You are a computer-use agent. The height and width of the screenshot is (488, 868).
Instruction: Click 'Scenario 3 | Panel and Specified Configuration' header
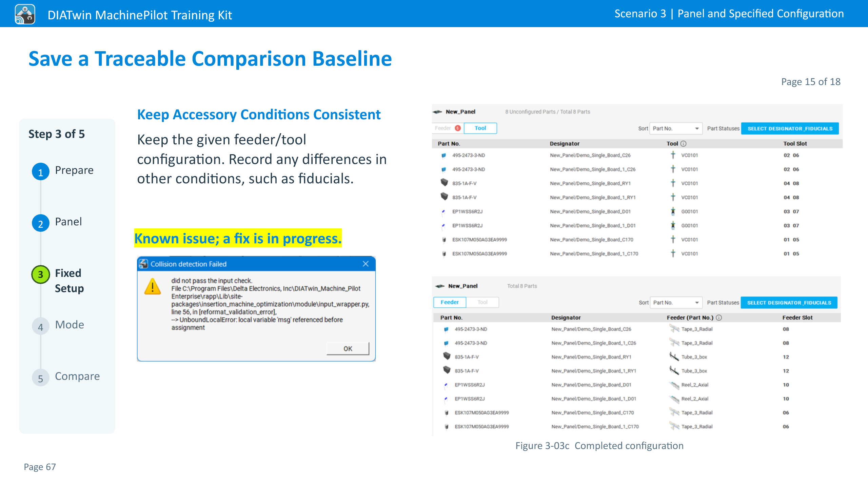(729, 14)
